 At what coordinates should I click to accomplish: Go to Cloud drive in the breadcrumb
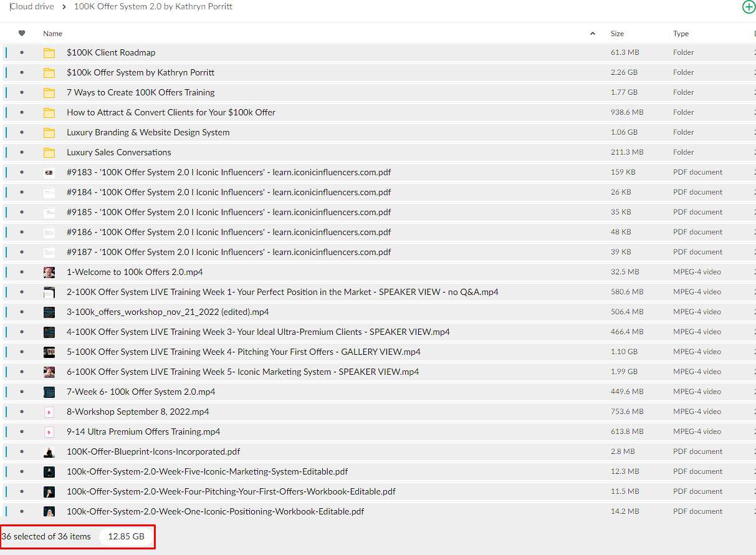click(x=32, y=7)
